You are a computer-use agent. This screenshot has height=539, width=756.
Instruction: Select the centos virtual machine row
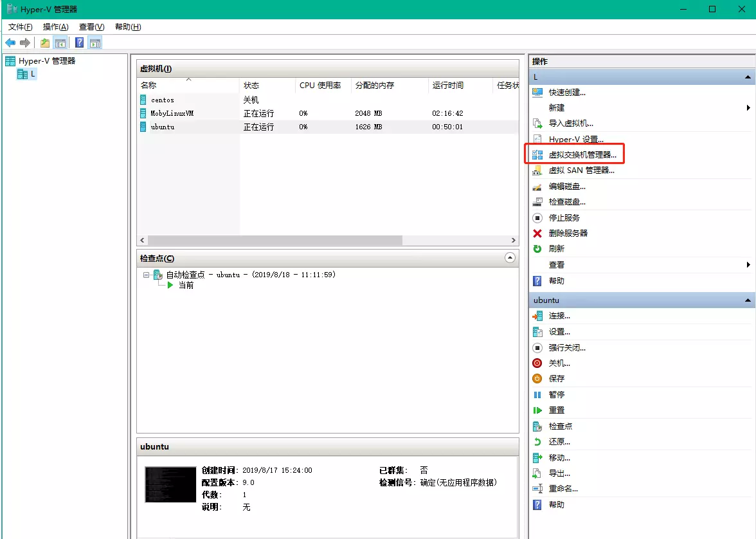click(x=328, y=100)
